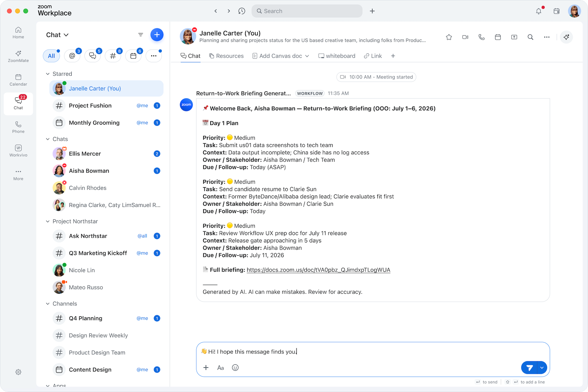This screenshot has height=392, width=588.
Task: Open the whiteboard tab
Action: click(337, 56)
